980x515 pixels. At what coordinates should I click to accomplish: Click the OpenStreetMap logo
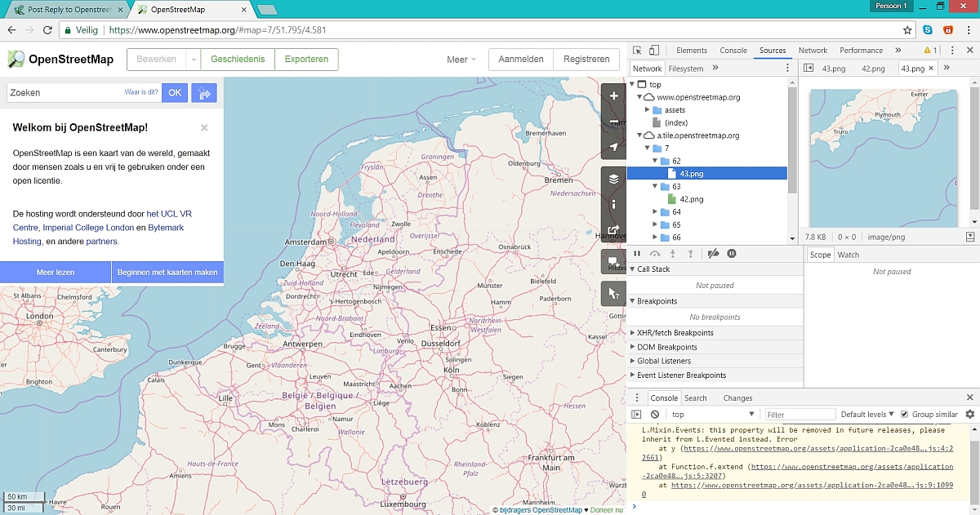point(61,59)
